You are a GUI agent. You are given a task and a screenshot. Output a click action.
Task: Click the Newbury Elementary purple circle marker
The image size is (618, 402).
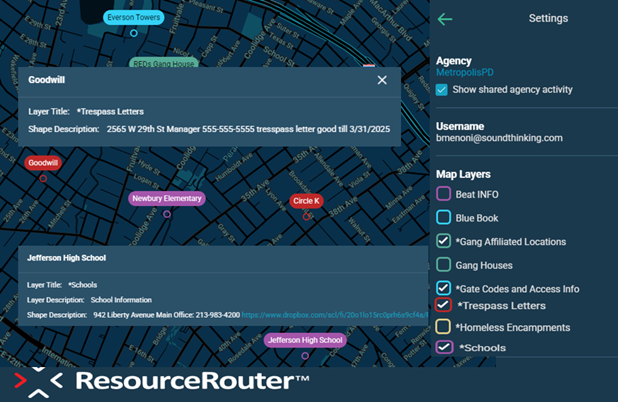click(x=167, y=214)
